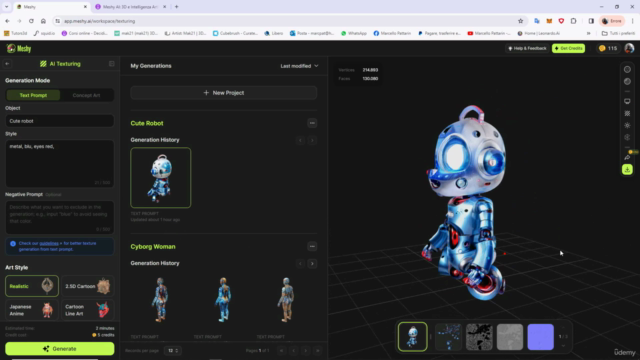Select the Text Prompt generation mode

tap(33, 95)
